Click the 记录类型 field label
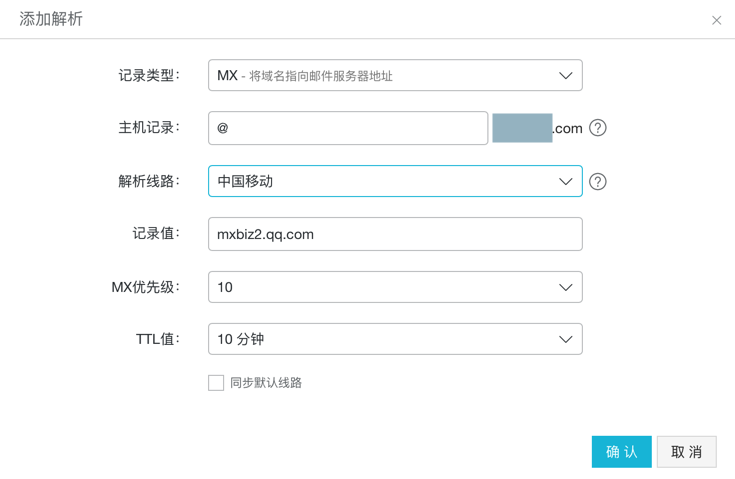The height and width of the screenshot is (479, 735). point(148,76)
